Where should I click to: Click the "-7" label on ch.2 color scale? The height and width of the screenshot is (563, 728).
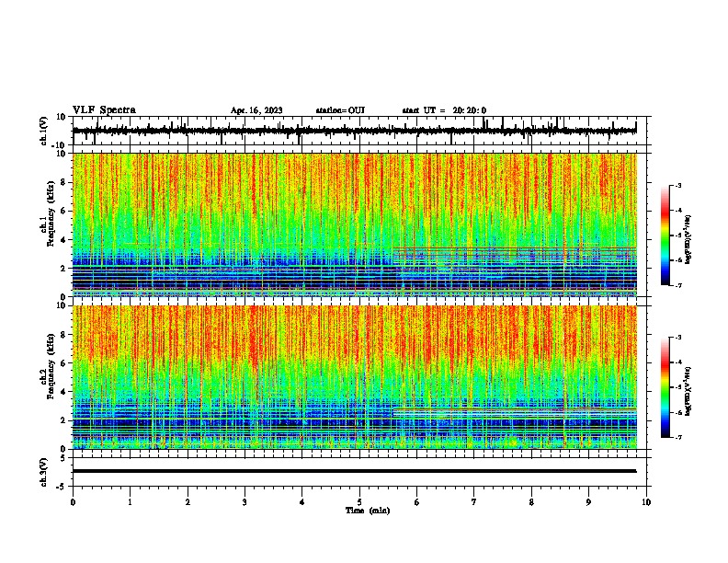click(677, 437)
